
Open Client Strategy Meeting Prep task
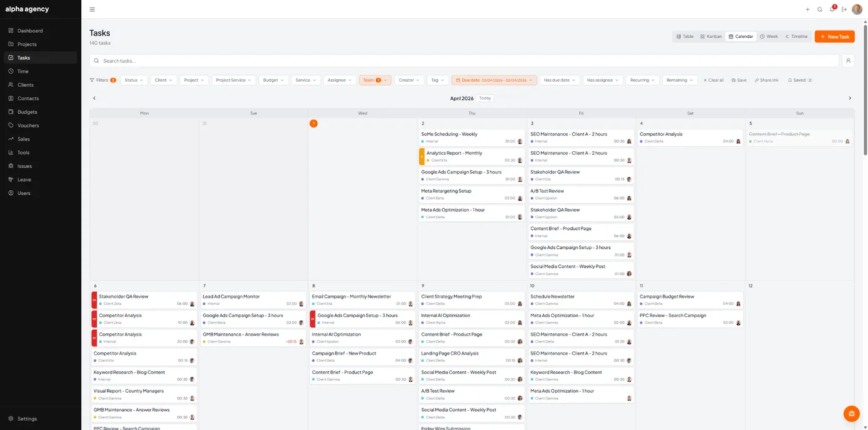coord(471,300)
